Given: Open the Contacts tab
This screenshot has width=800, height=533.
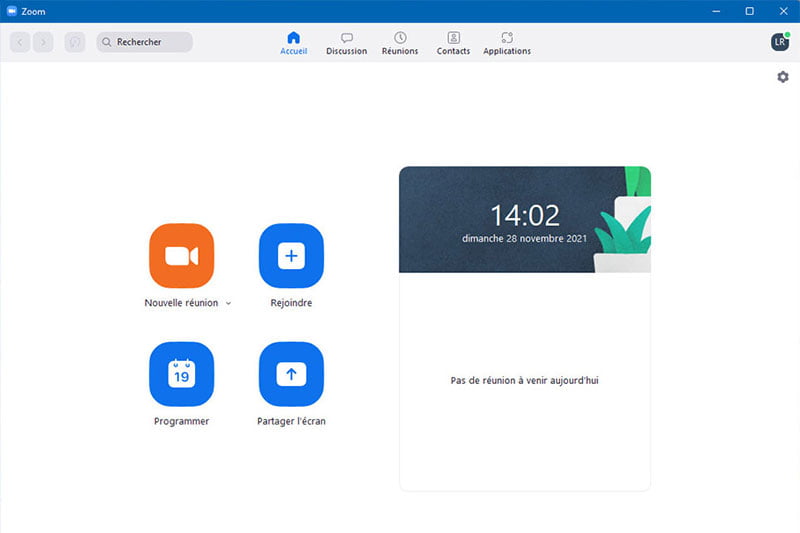Looking at the screenshot, I should pos(453,43).
